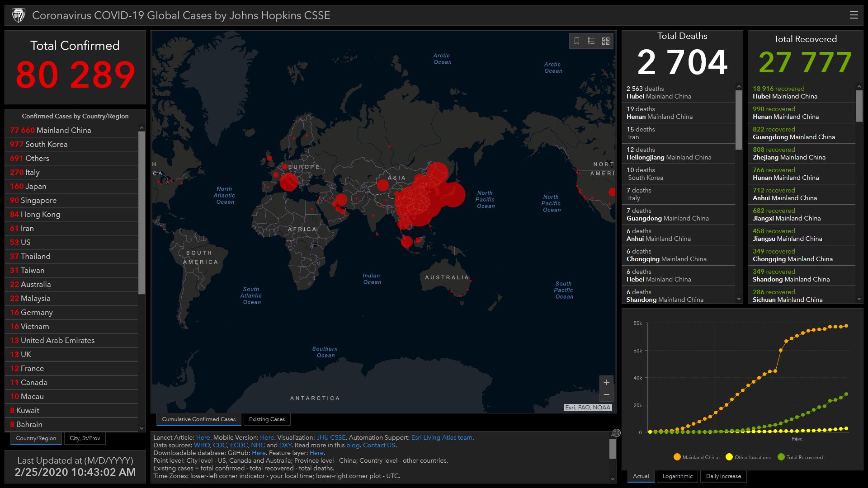The image size is (868, 488).
Task: Toggle Other Locations legend swatch in chart
Action: [x=729, y=457]
